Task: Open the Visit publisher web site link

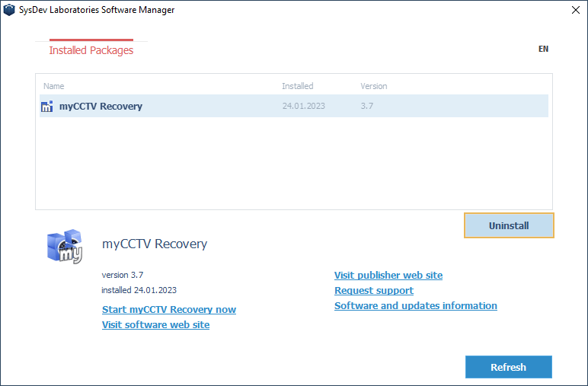Action: (388, 275)
